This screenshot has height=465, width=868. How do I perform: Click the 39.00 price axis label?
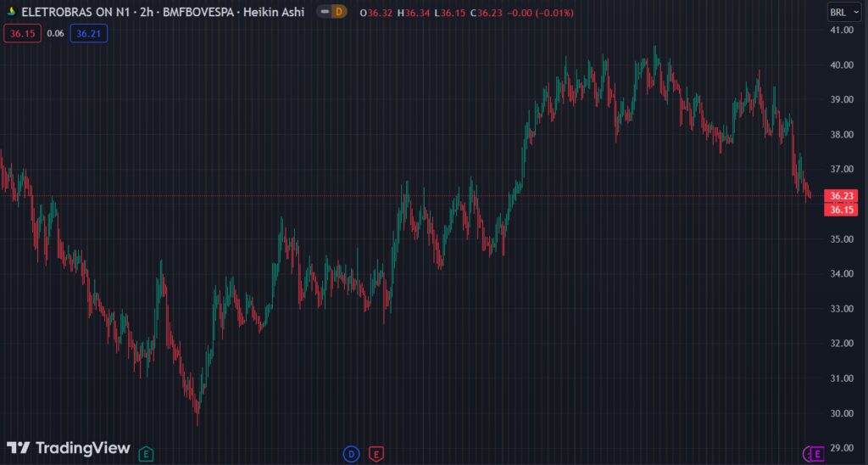tap(842, 100)
